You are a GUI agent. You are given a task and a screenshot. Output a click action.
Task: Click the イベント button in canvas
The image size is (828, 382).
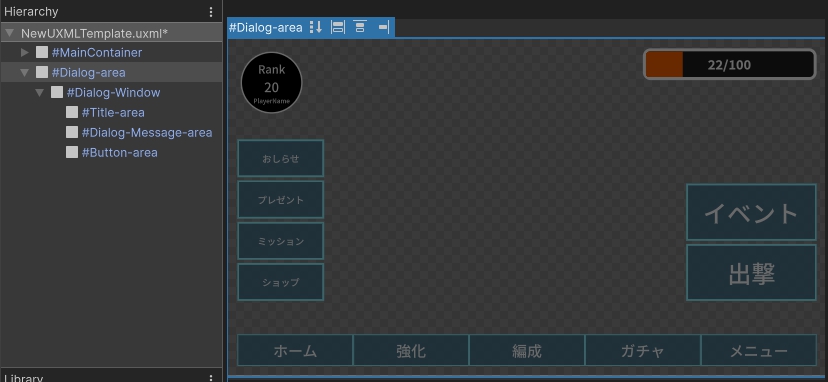pos(751,212)
